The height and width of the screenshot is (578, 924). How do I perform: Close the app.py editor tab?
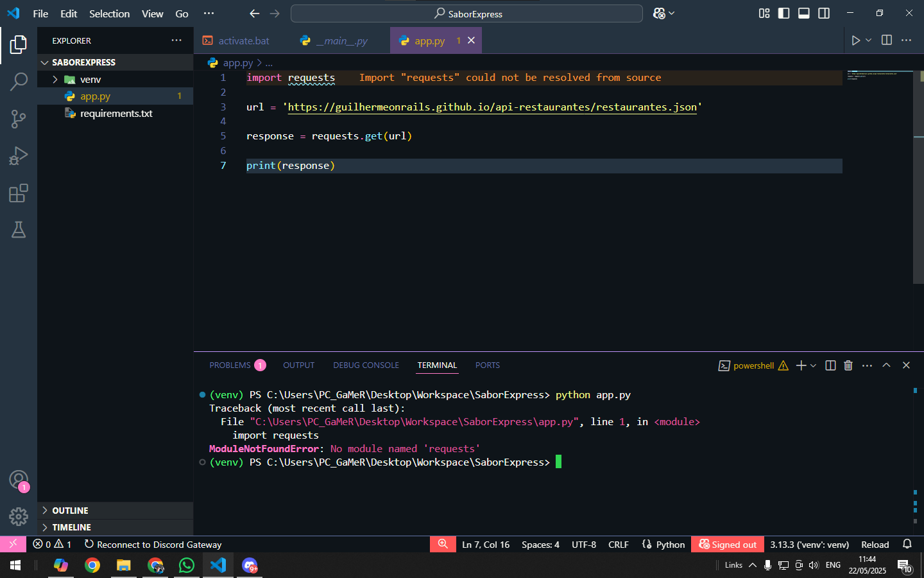point(471,40)
